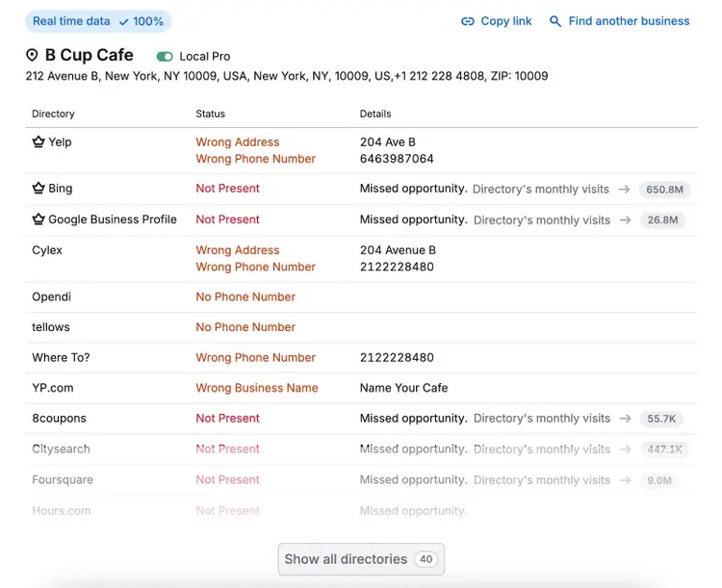
Task: Click the 40 count badge
Action: [425, 559]
